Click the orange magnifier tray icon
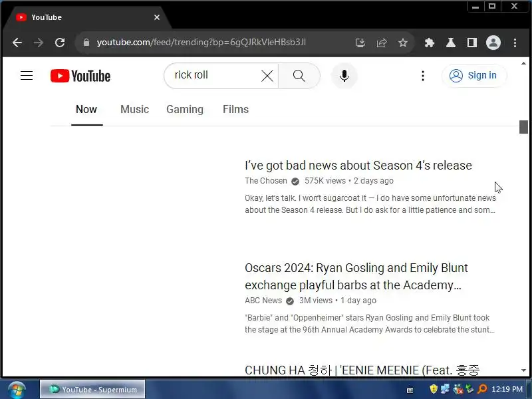This screenshot has width=532, height=399. pyautogui.click(x=482, y=389)
